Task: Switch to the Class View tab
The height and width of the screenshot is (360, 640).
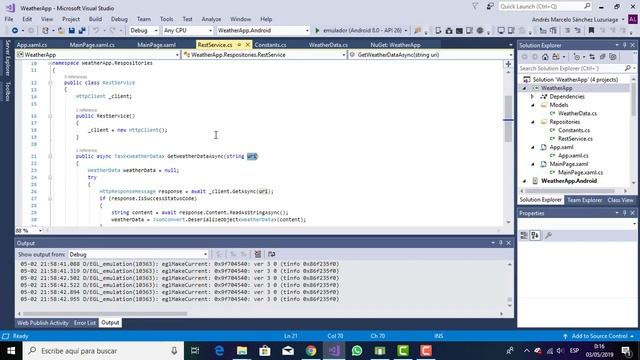Action: pyautogui.click(x=620, y=200)
